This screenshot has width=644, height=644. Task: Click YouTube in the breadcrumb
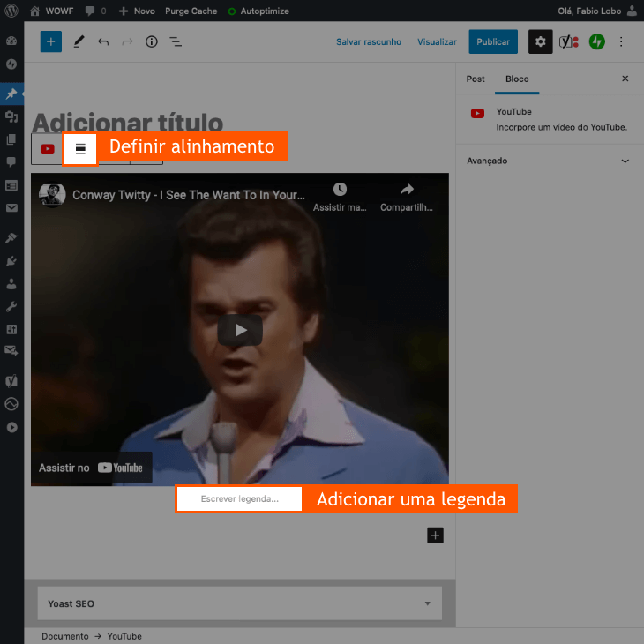(124, 636)
